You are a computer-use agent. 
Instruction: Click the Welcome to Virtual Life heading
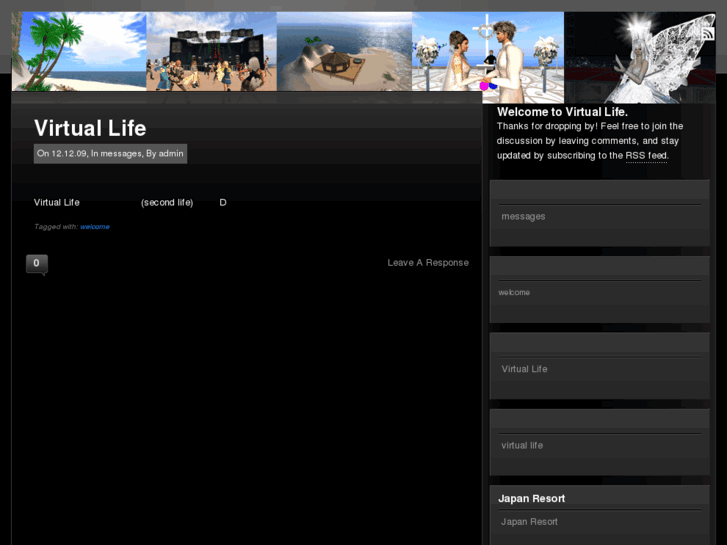click(x=562, y=112)
